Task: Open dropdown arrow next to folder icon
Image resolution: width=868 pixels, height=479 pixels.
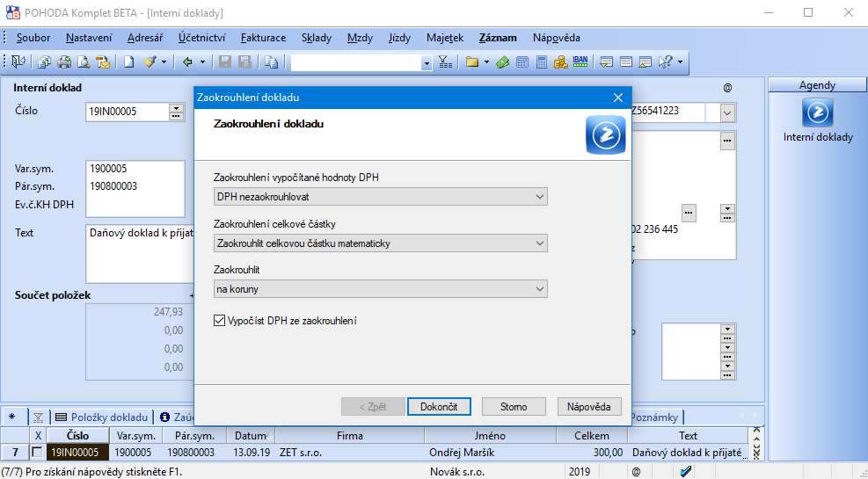Action: [486, 62]
